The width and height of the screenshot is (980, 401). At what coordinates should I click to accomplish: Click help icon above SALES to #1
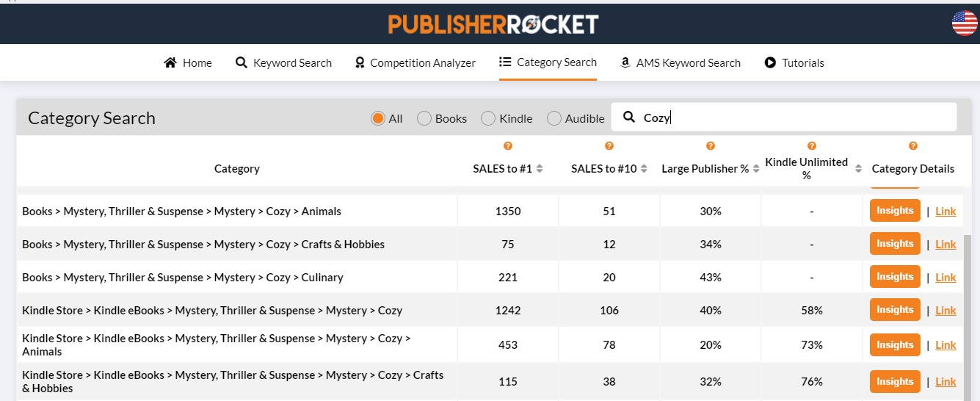coord(508,146)
